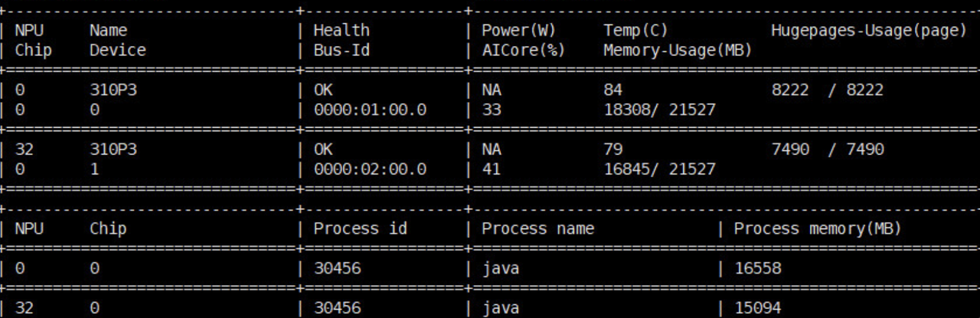Click process id in the 15094 row
The width and height of the screenshot is (980, 318).
[336, 308]
